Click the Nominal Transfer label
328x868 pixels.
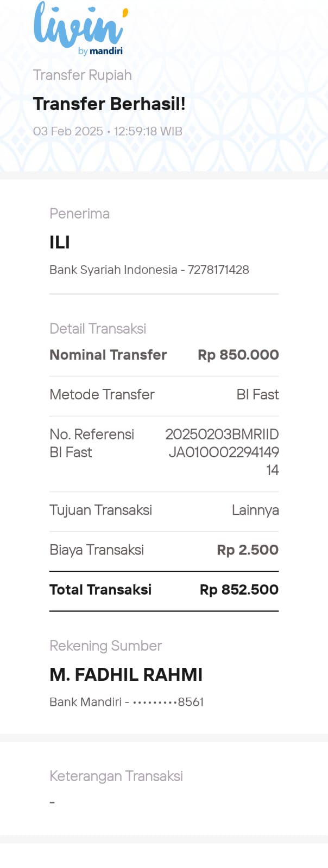point(108,355)
